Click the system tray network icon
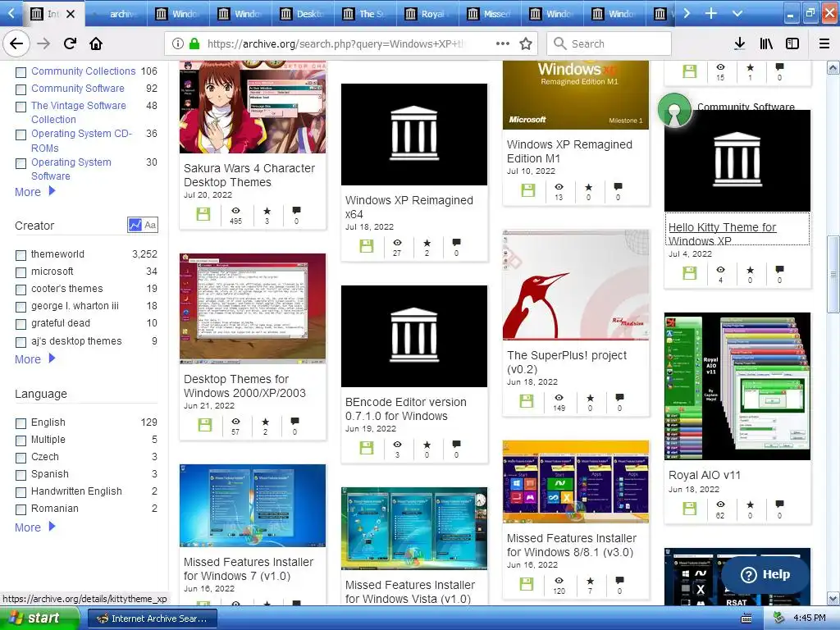 [778, 618]
